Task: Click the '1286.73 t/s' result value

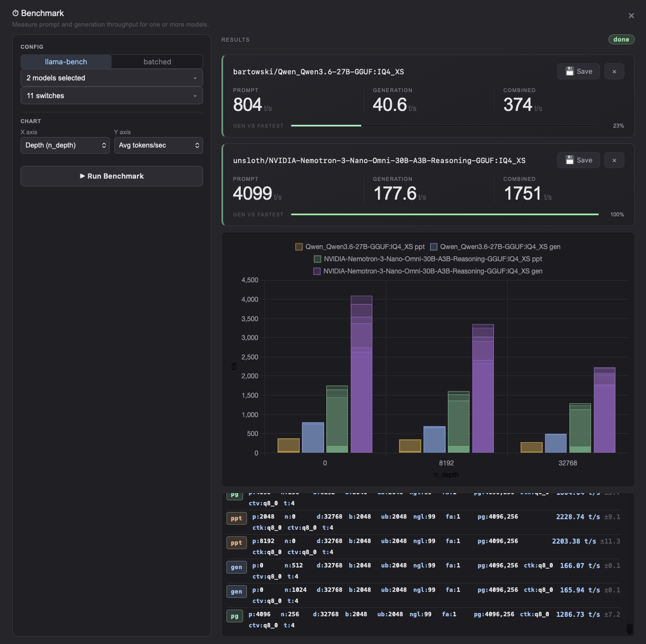Action: pos(578,615)
